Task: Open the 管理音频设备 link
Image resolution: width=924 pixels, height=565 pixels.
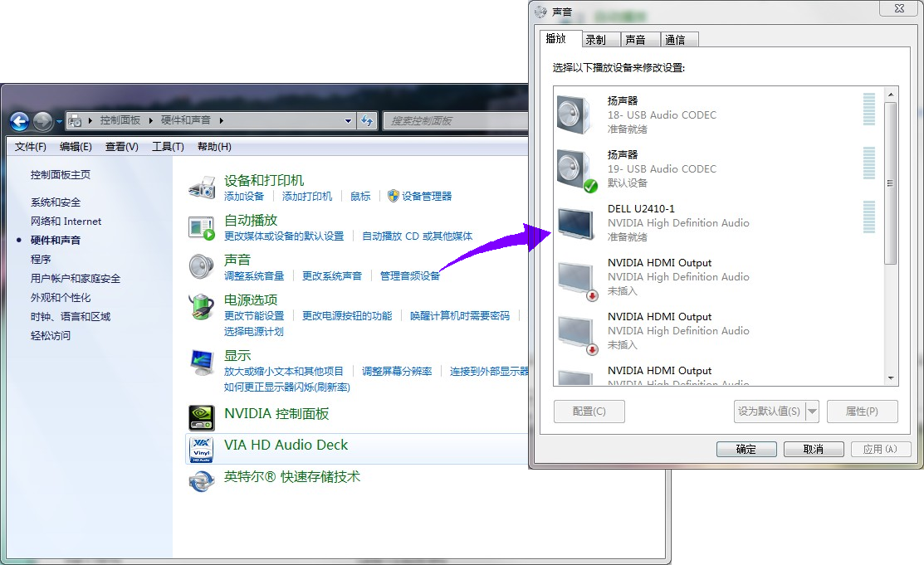Action: point(410,275)
